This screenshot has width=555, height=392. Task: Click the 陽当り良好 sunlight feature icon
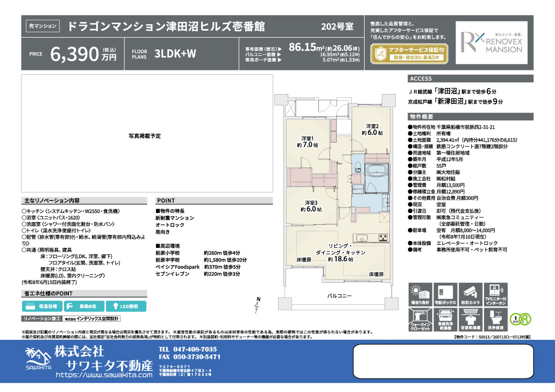420,294
